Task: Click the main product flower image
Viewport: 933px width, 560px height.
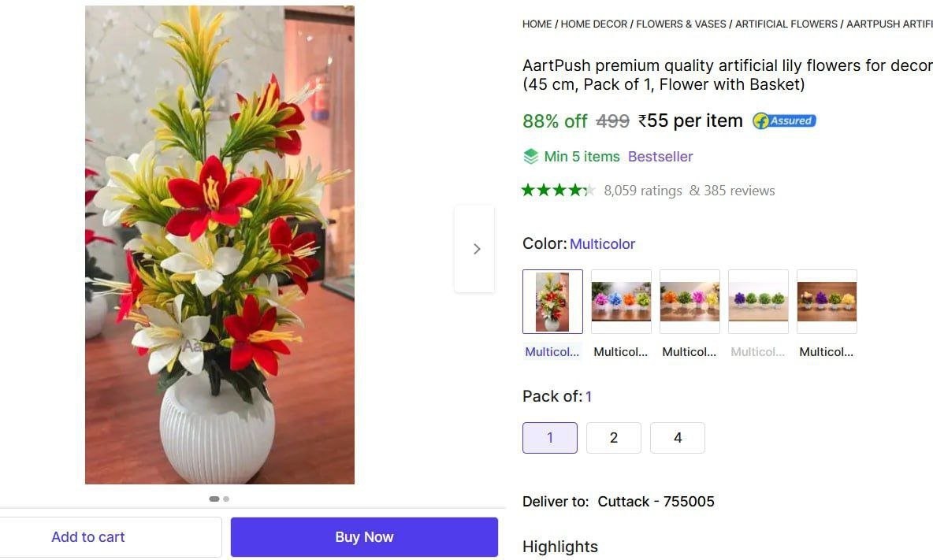Action: tap(220, 245)
